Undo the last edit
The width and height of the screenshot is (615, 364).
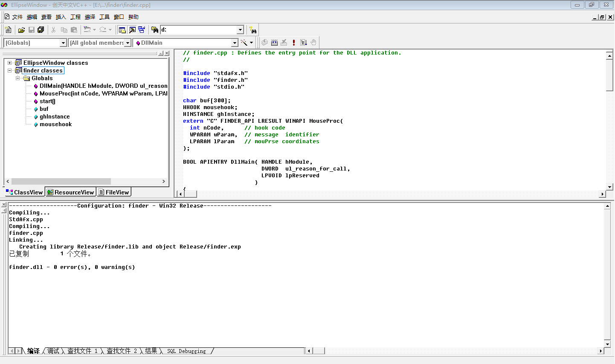pyautogui.click(x=87, y=30)
